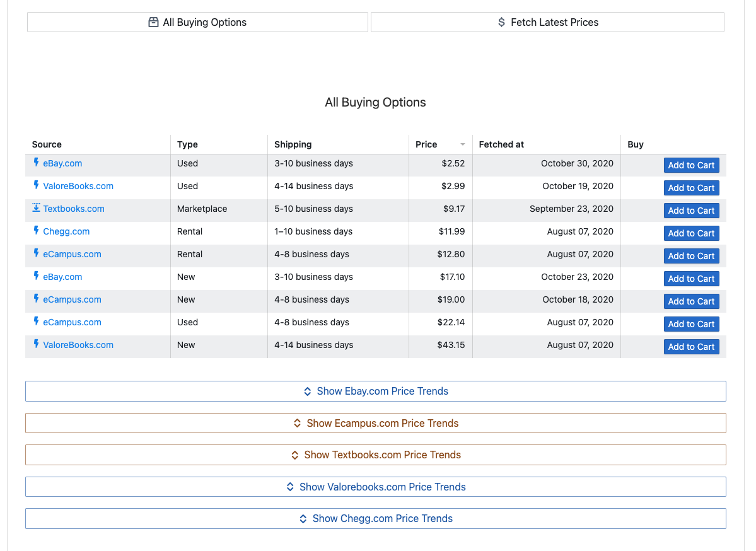Screen dimensions: 756x551
Task: Click chevron icon in Ebay.com Price Trends
Action: click(x=308, y=391)
